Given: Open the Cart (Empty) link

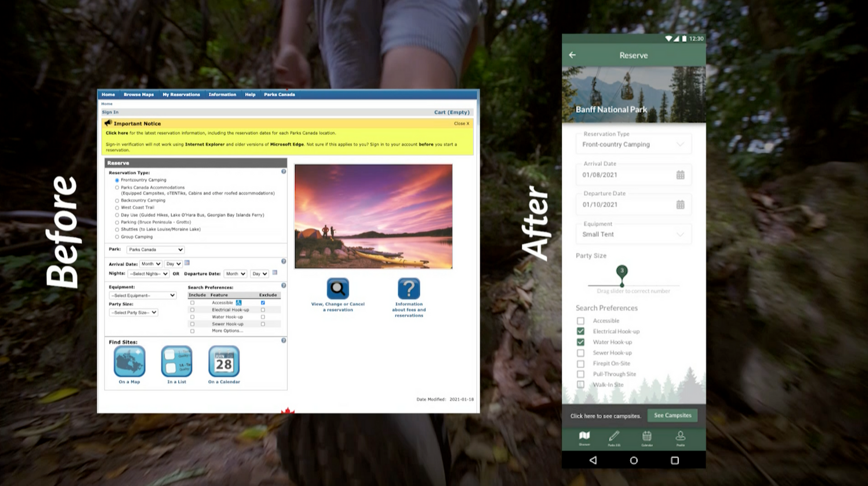Looking at the screenshot, I should (x=452, y=112).
